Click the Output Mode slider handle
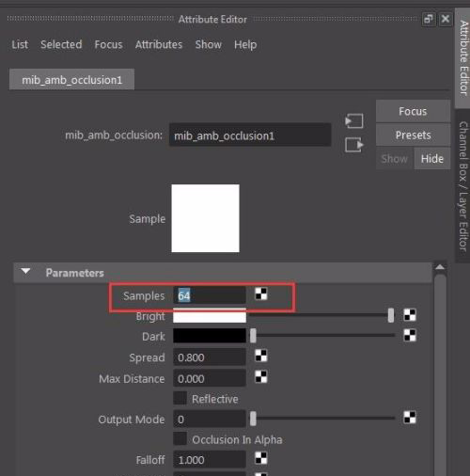470x476 pixels. tap(253, 419)
